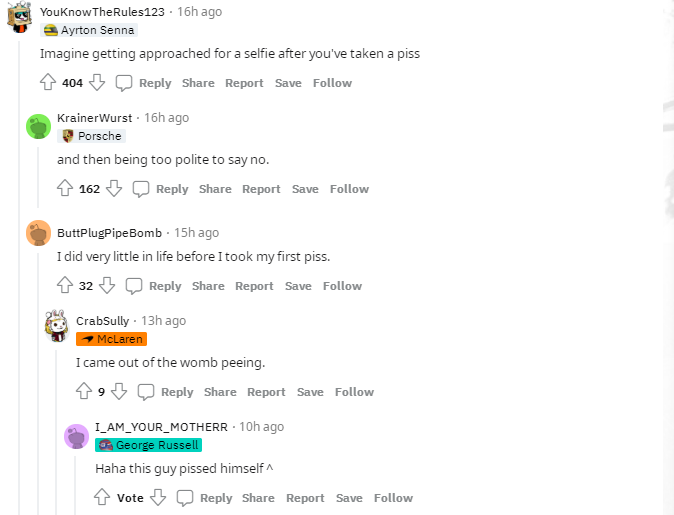Upvote YouKnowTheRules123's selfie comment
674x515 pixels.
click(x=47, y=83)
